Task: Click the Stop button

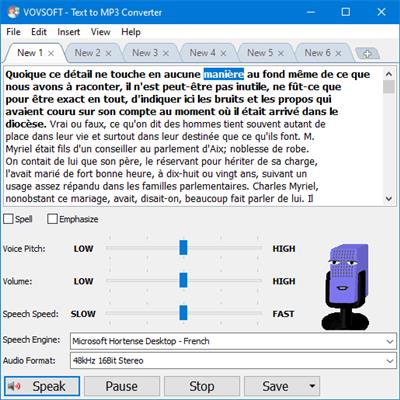Action: coord(202,386)
